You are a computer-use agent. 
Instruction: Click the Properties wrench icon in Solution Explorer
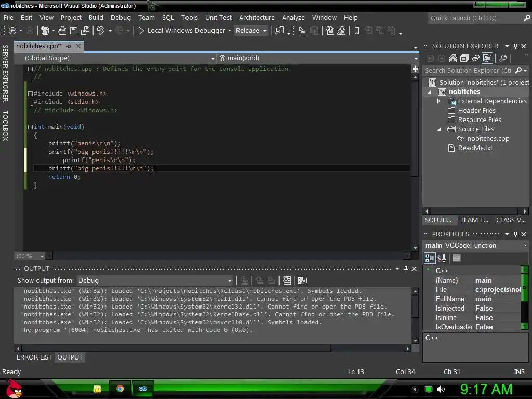pos(503,58)
